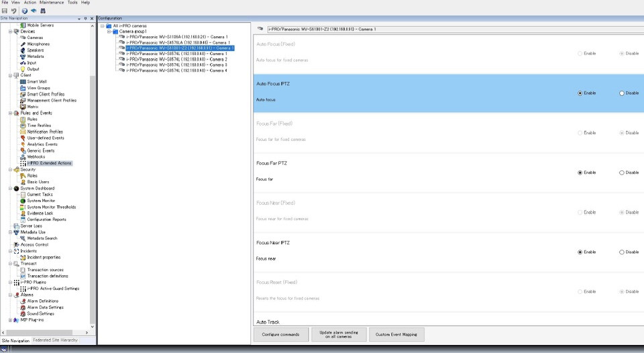Click the Notification Profiles envelope icon

point(23,132)
